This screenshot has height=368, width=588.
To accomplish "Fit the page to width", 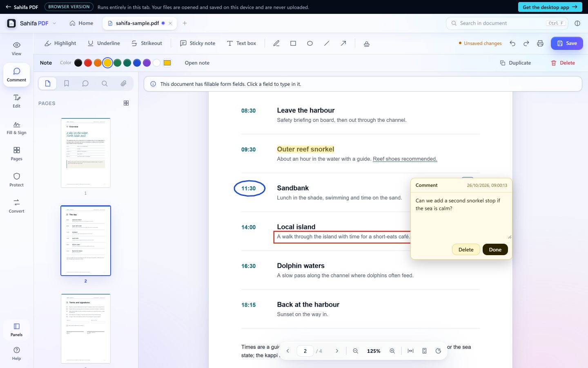I will pyautogui.click(x=411, y=351).
